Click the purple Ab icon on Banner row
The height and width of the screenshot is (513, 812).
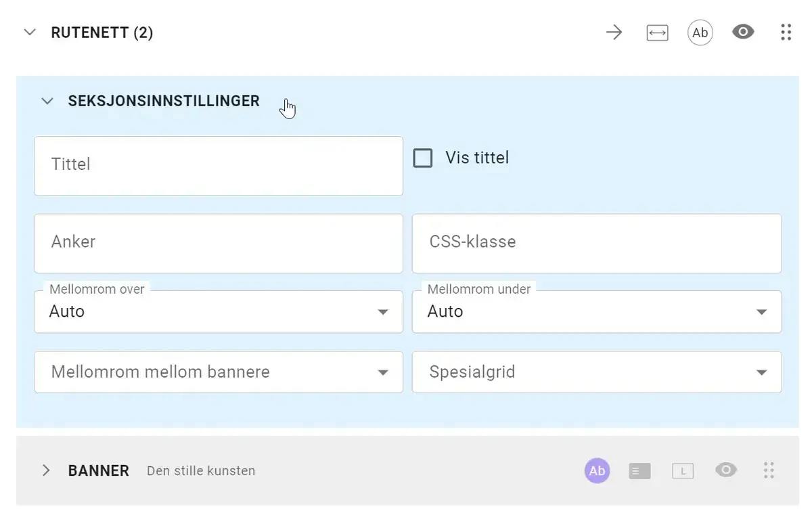[x=597, y=471]
